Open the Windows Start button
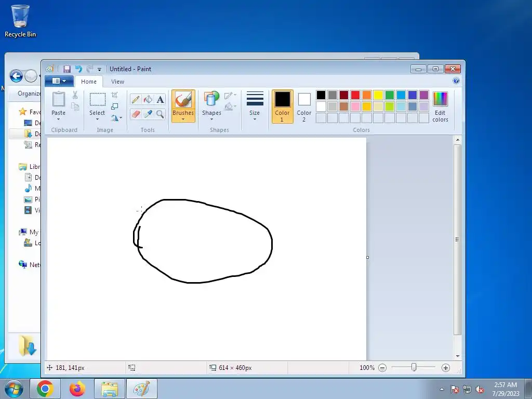This screenshot has height=399, width=532. point(14,389)
